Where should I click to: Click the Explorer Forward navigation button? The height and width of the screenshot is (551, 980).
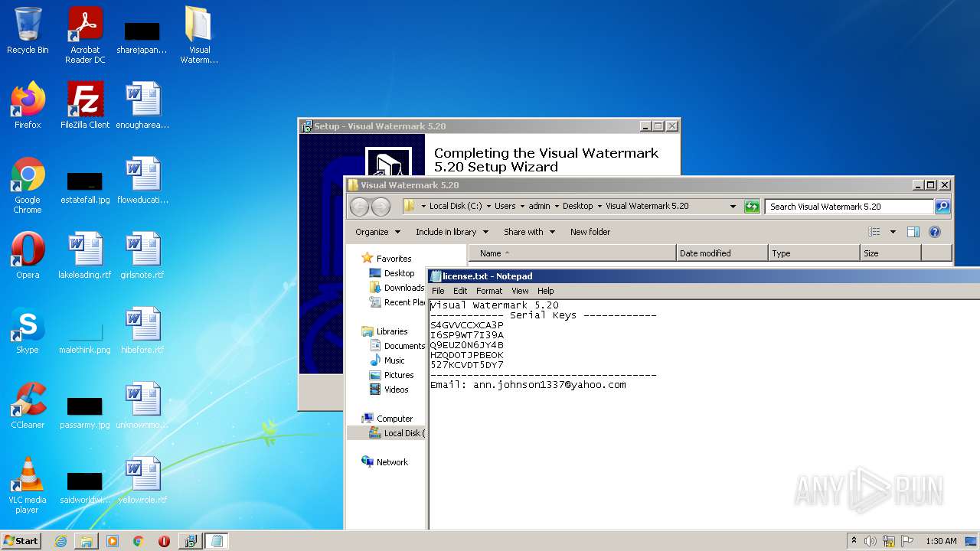click(x=381, y=207)
